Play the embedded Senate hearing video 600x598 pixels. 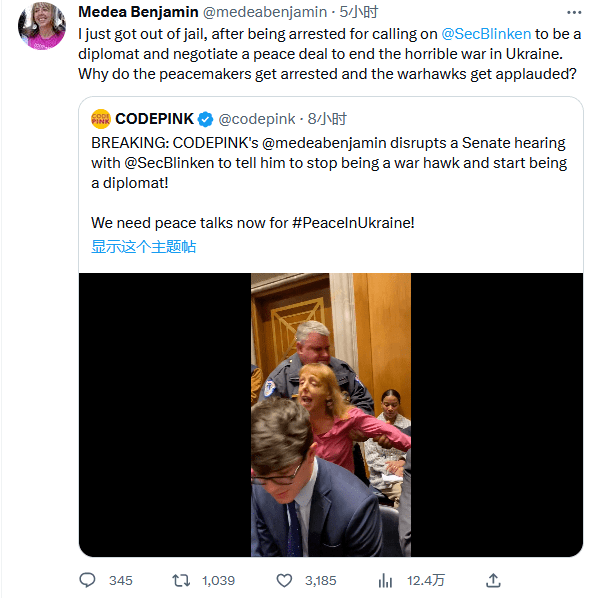pyautogui.click(x=331, y=415)
